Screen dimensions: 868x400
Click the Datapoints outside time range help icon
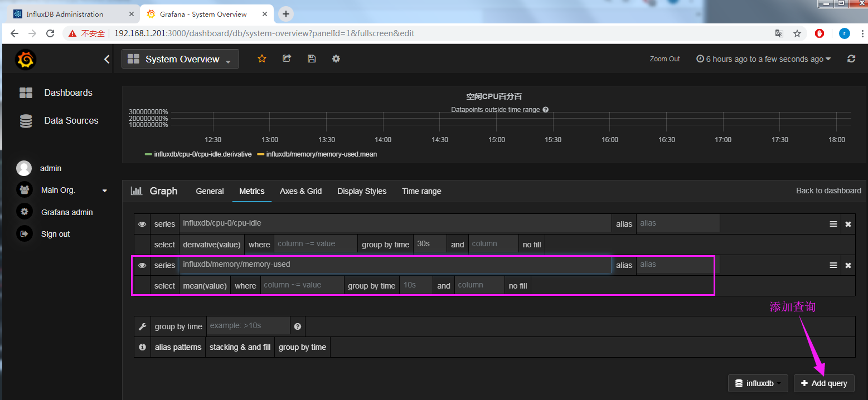[x=545, y=110]
